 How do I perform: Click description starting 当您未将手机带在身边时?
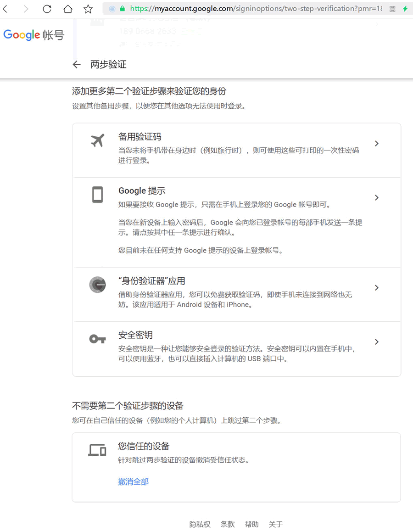[238, 156]
